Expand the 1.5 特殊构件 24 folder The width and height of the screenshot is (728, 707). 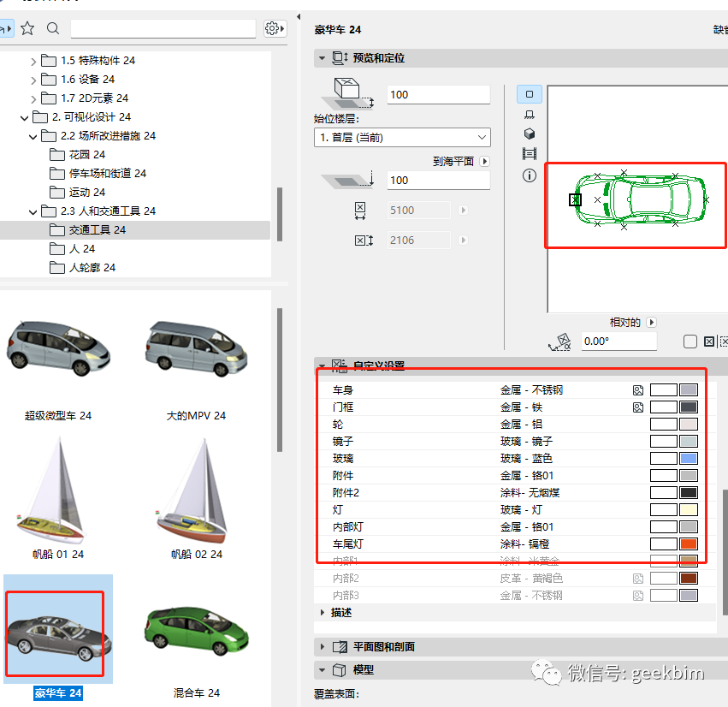pos(33,62)
